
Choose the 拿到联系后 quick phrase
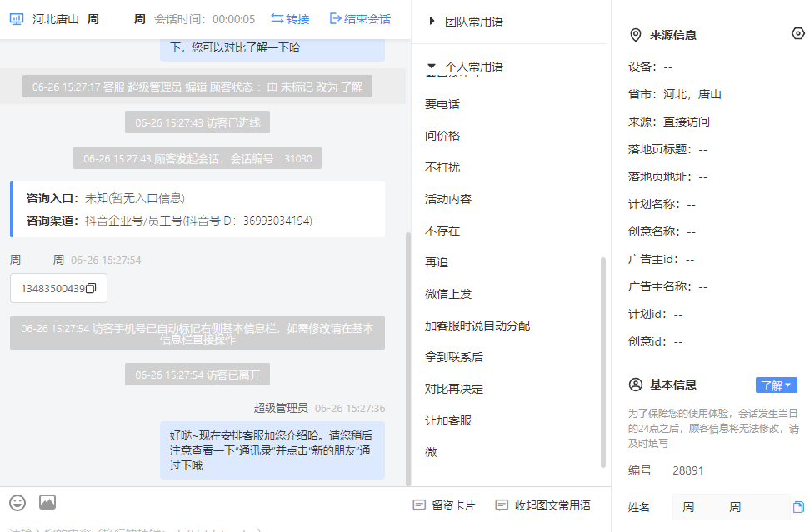453,357
